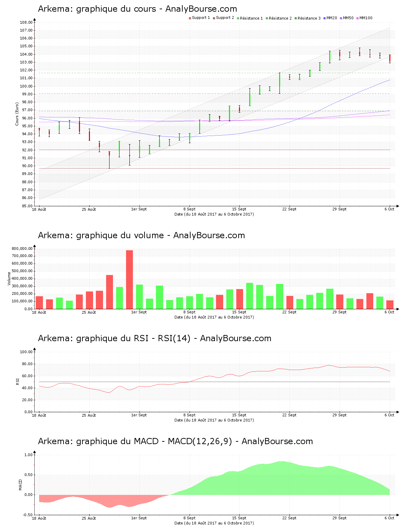Image resolution: width=412 pixels, height=532 pixels.
Task: Select the MM50 legend label
Action: tap(348, 18)
